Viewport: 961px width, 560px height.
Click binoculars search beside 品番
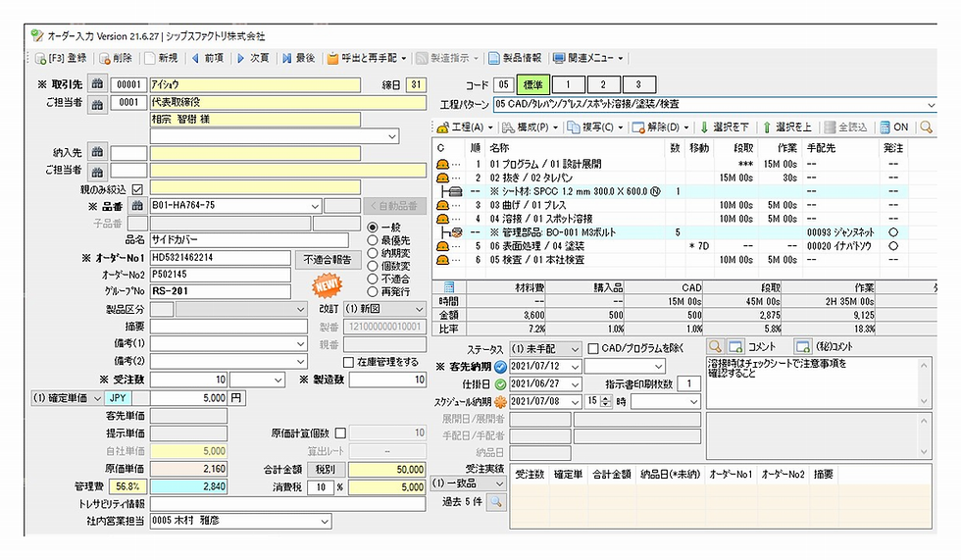pos(137,206)
